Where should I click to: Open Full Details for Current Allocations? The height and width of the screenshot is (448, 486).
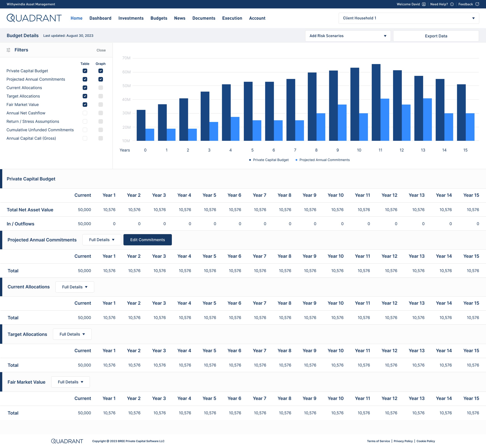(x=74, y=287)
